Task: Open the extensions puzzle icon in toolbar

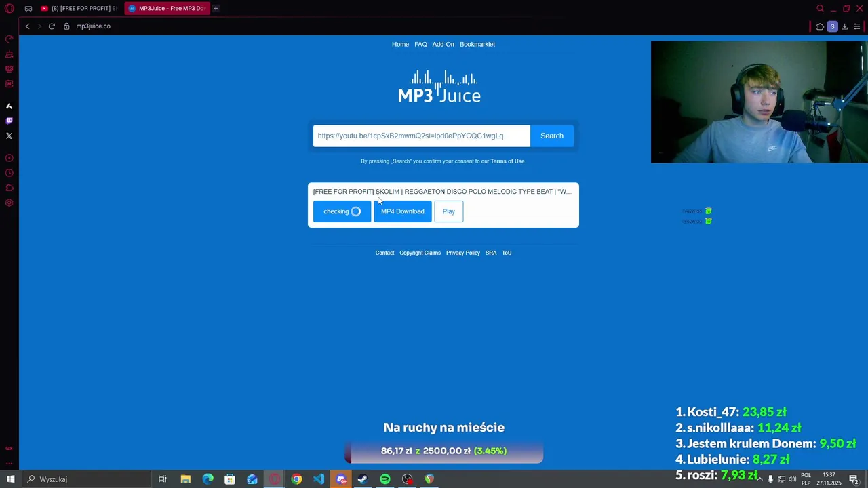Action: 820,26
